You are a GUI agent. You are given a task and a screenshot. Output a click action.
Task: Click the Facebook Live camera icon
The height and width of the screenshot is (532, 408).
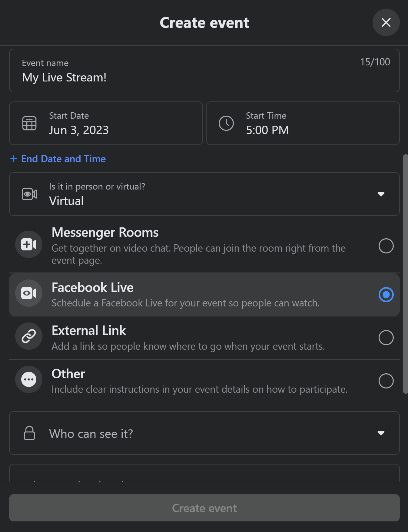click(29, 293)
